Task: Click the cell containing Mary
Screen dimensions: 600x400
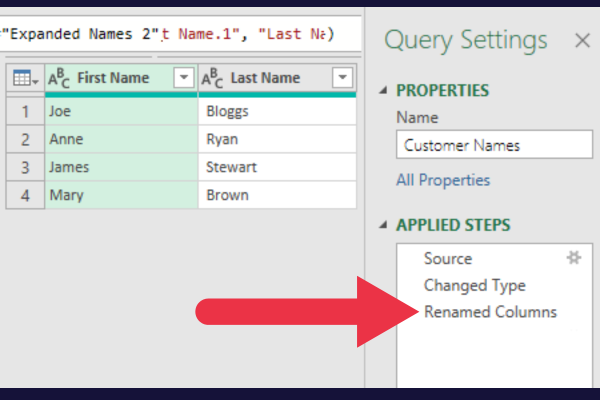Action: (121, 195)
